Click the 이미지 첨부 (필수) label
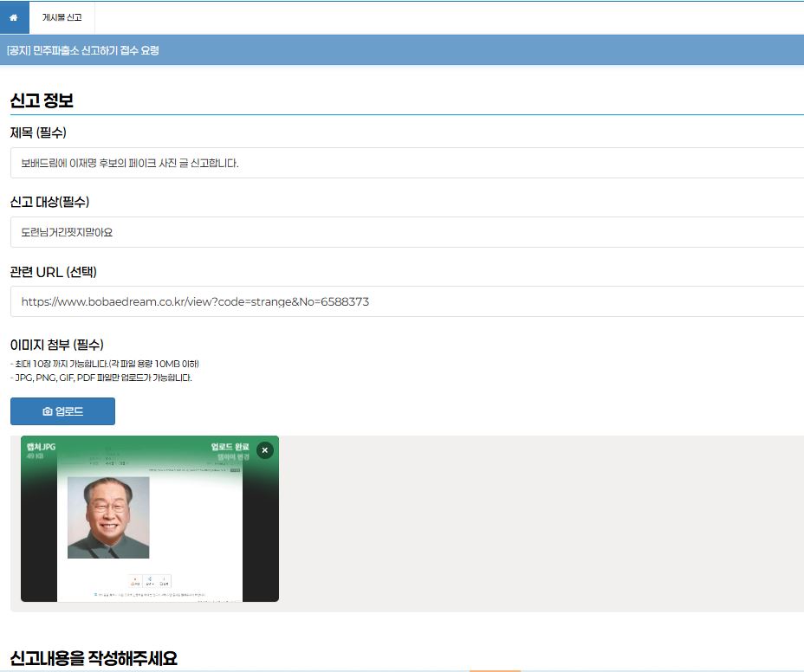This screenshot has height=672, width=804. (x=57, y=345)
